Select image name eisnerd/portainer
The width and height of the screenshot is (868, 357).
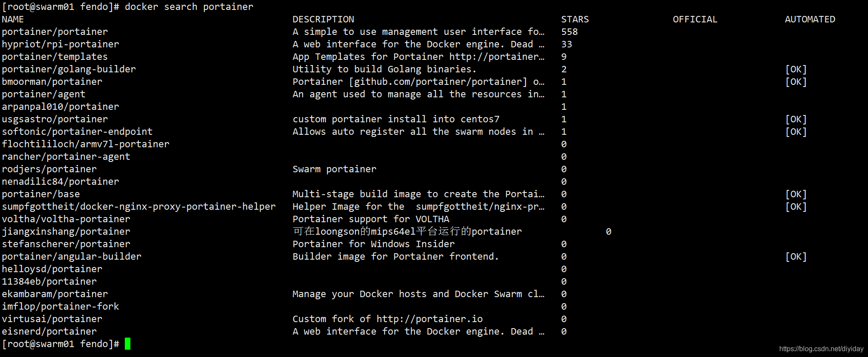pos(49,332)
